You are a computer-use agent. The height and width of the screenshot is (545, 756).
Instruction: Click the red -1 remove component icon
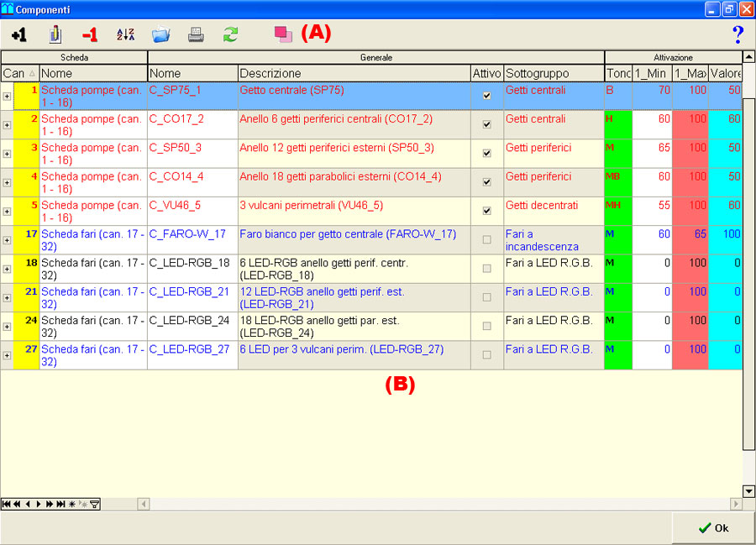click(x=90, y=34)
